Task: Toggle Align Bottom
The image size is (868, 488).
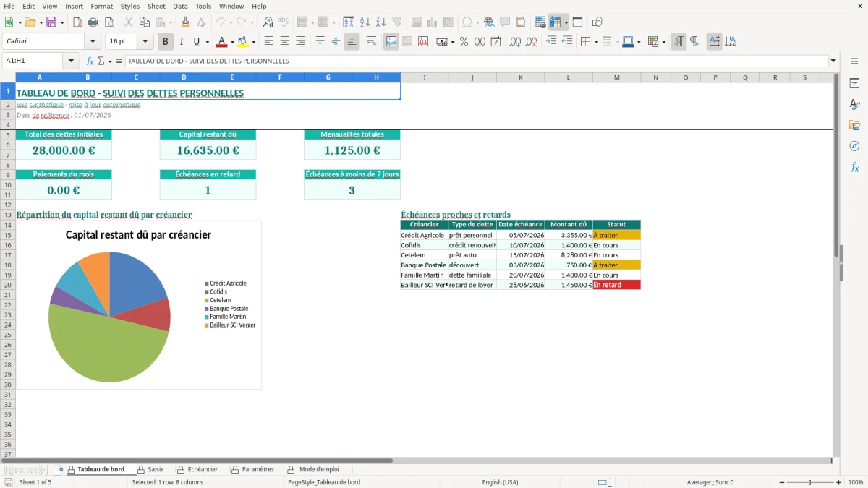Action: pyautogui.click(x=352, y=42)
